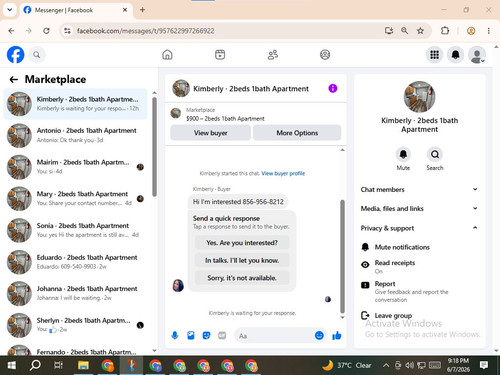Image resolution: width=500 pixels, height=375 pixels.
Task: Open the account profile menu
Action: 477,55
